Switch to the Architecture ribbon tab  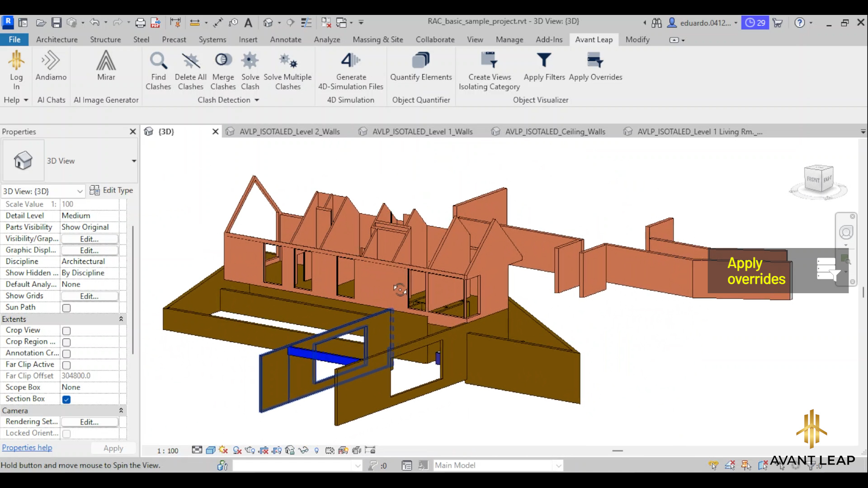(57, 40)
